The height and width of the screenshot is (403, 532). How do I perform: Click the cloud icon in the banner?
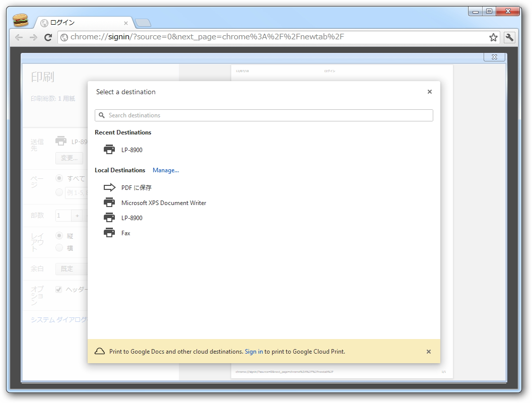pos(99,351)
